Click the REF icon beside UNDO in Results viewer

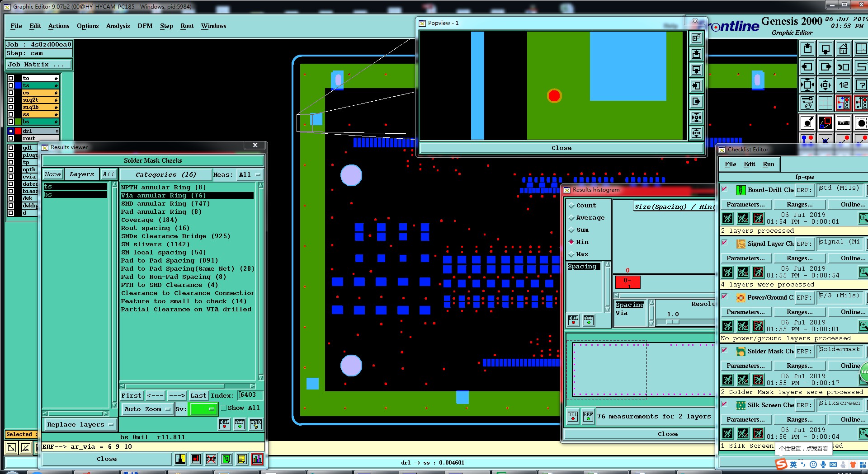coord(240,424)
